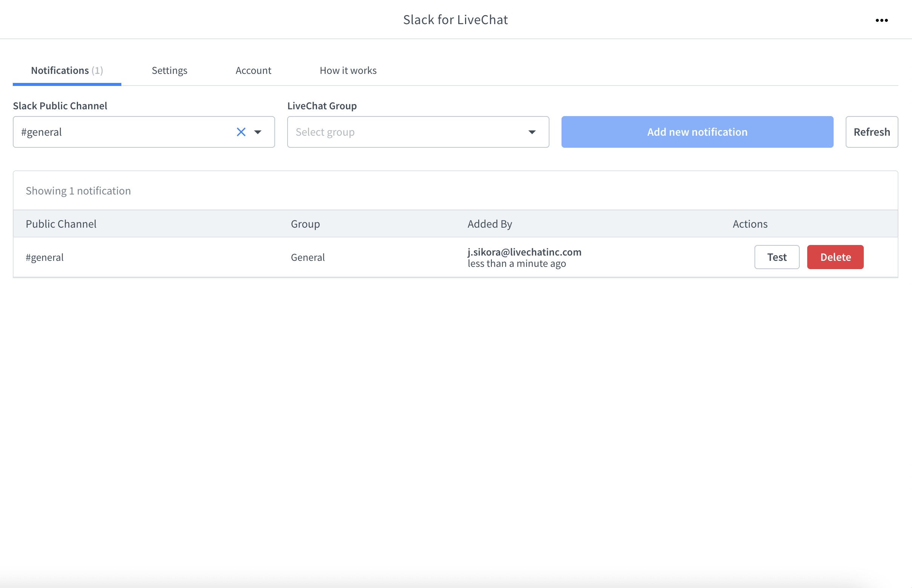This screenshot has height=588, width=912.
Task: Click the Public Channel column header
Action: [61, 224]
